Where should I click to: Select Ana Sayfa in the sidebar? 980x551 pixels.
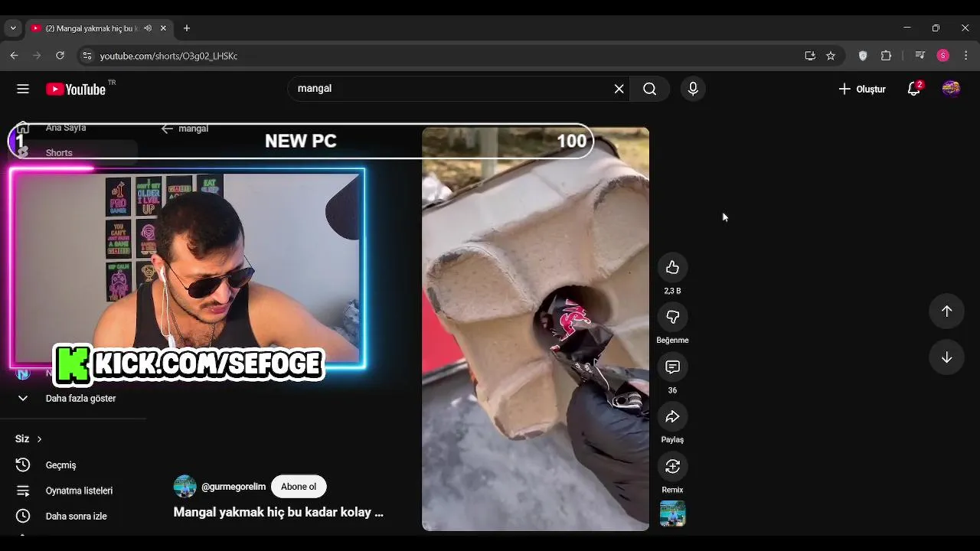click(66, 128)
